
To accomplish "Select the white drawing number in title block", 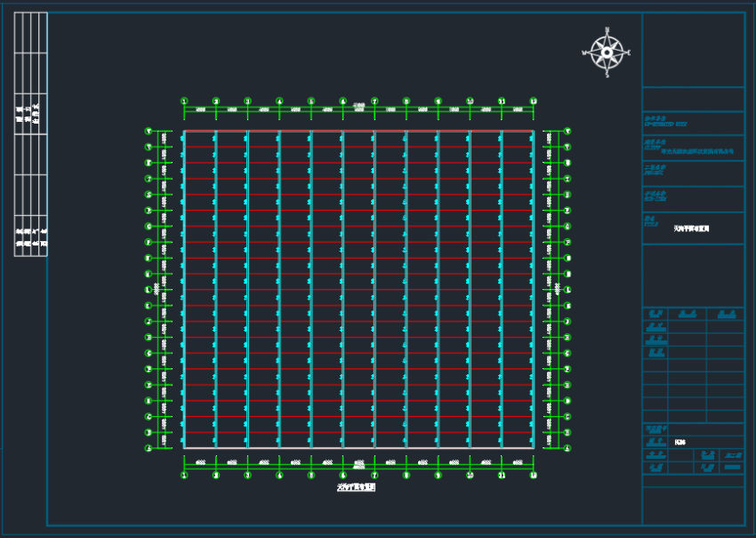I will 680,441.
